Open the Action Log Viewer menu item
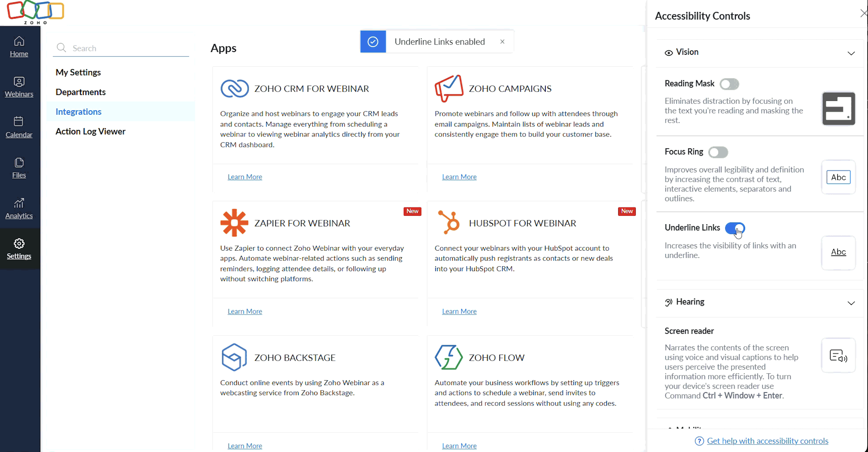The width and height of the screenshot is (868, 452). 91,131
